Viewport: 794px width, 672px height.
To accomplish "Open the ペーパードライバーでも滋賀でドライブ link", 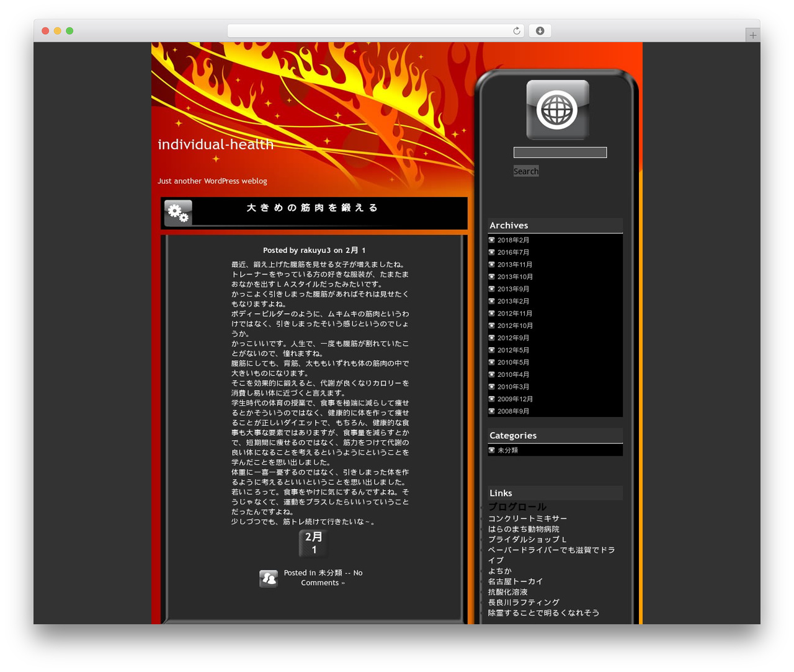I will coord(551,555).
